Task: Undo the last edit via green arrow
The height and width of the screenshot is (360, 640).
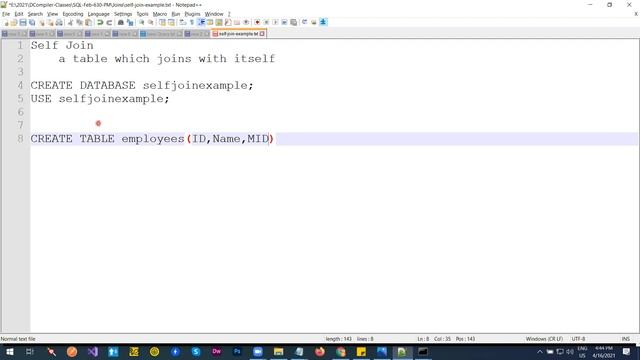Action: click(100, 22)
